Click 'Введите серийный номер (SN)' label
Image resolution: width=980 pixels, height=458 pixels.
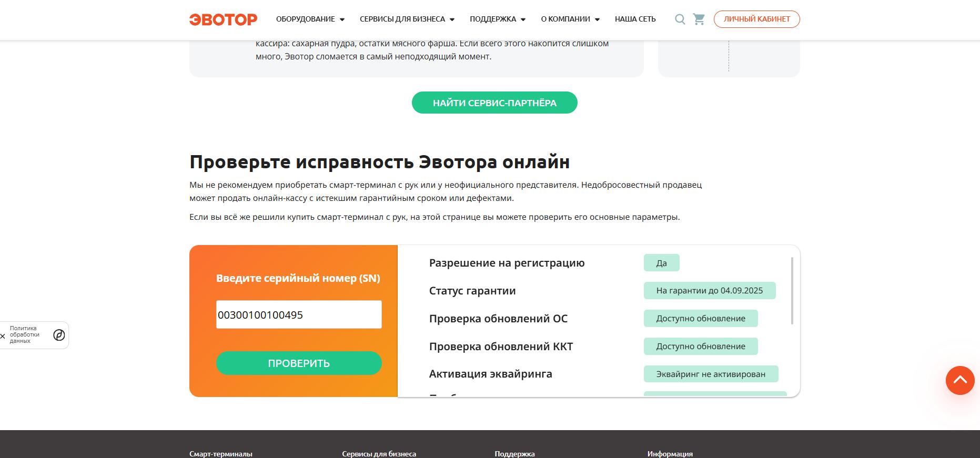(298, 278)
